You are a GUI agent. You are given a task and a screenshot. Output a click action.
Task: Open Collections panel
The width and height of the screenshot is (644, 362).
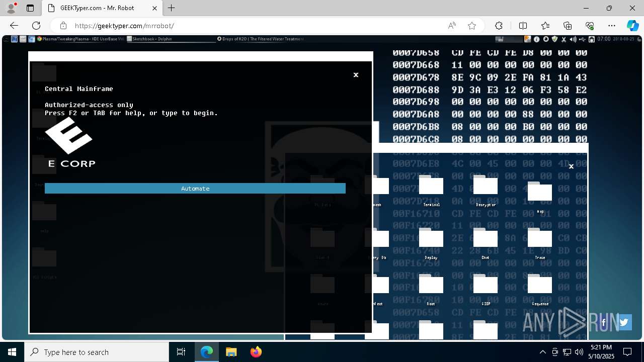[568, 26]
